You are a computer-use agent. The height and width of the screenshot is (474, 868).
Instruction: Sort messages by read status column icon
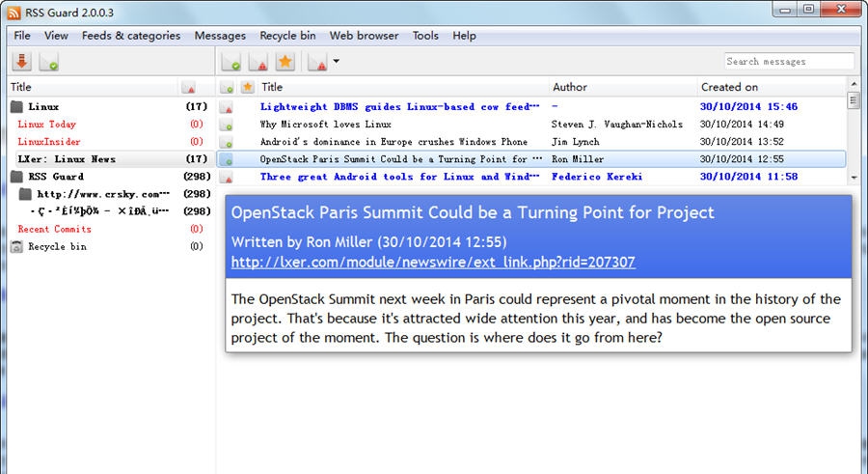[x=227, y=87]
